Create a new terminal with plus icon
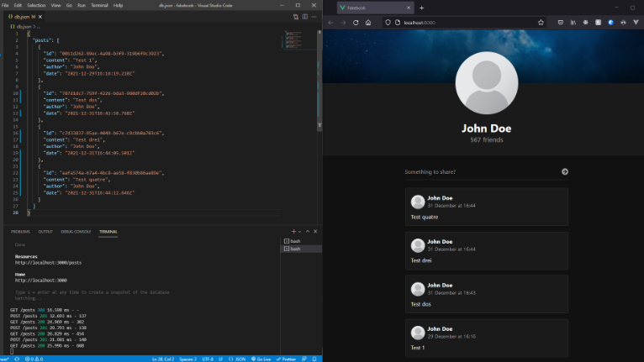 [293, 232]
